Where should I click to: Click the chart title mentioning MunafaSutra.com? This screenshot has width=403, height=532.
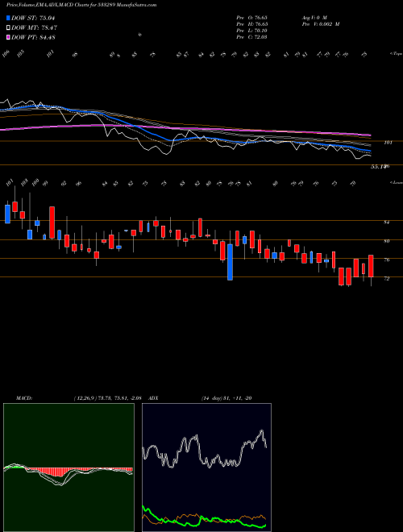pos(81,6)
